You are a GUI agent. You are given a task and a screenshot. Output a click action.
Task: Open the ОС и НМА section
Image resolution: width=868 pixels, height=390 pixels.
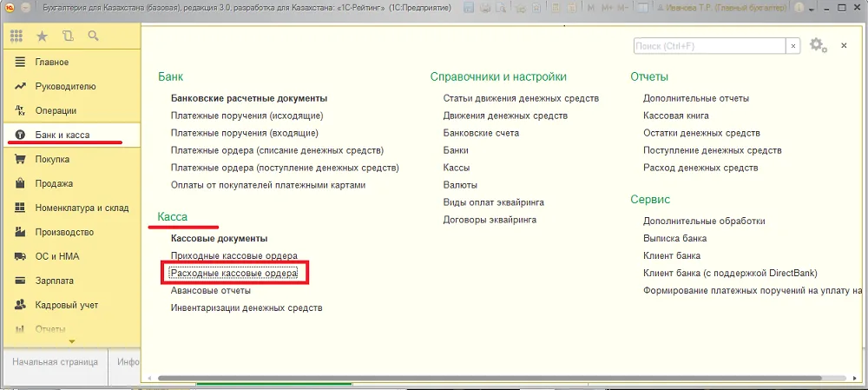[70, 256]
